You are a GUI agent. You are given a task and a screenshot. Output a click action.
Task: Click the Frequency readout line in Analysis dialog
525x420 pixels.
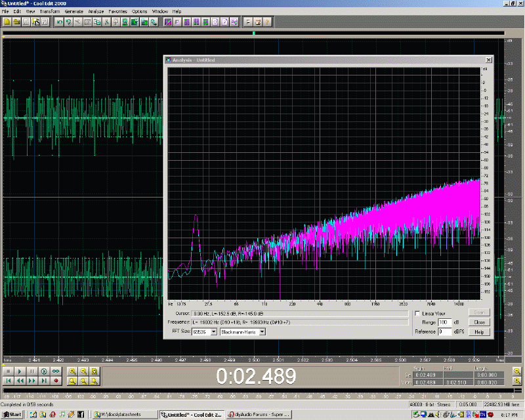tap(300, 322)
